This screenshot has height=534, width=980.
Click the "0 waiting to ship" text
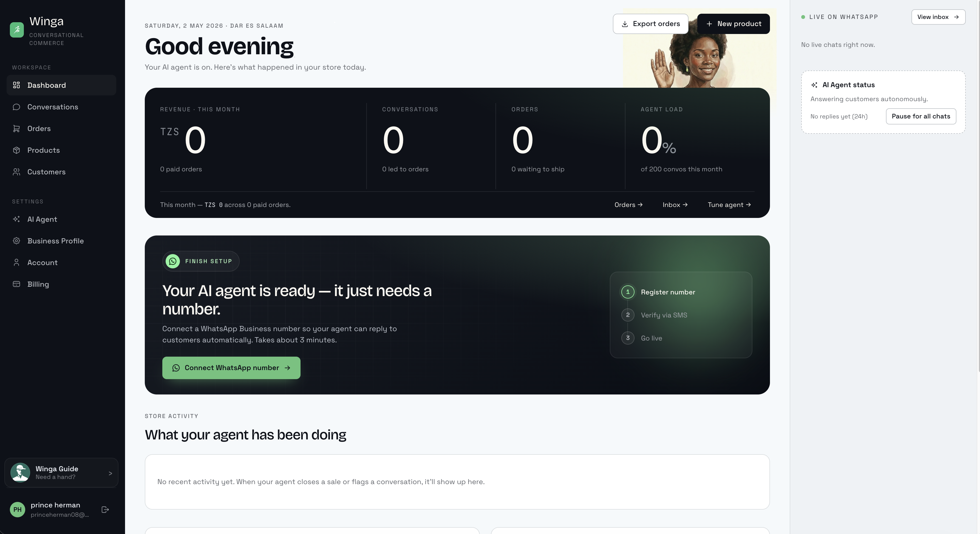coord(538,169)
